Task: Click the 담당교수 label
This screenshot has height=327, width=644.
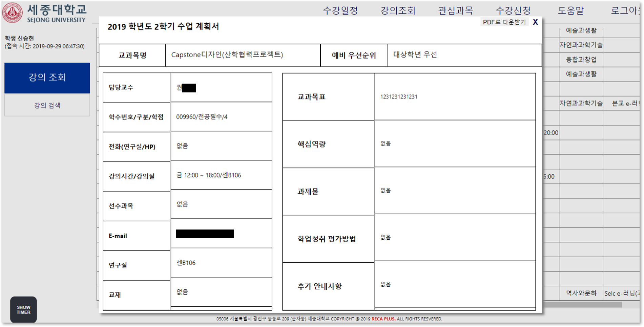Action: [121, 87]
